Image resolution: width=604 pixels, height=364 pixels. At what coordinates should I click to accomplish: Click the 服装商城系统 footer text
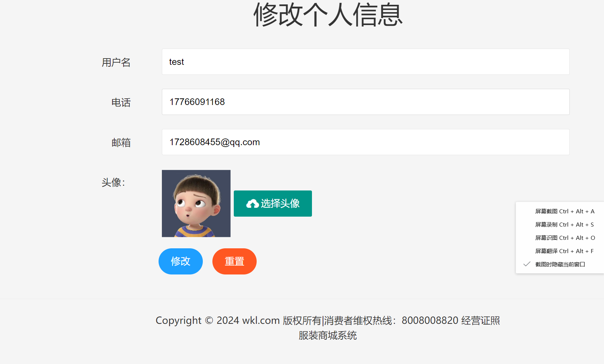327,336
